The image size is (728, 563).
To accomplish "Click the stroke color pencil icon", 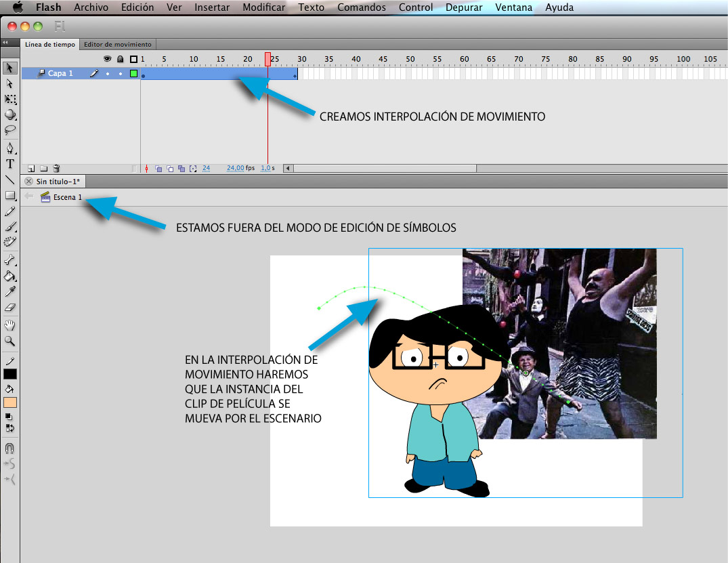I will [9, 361].
